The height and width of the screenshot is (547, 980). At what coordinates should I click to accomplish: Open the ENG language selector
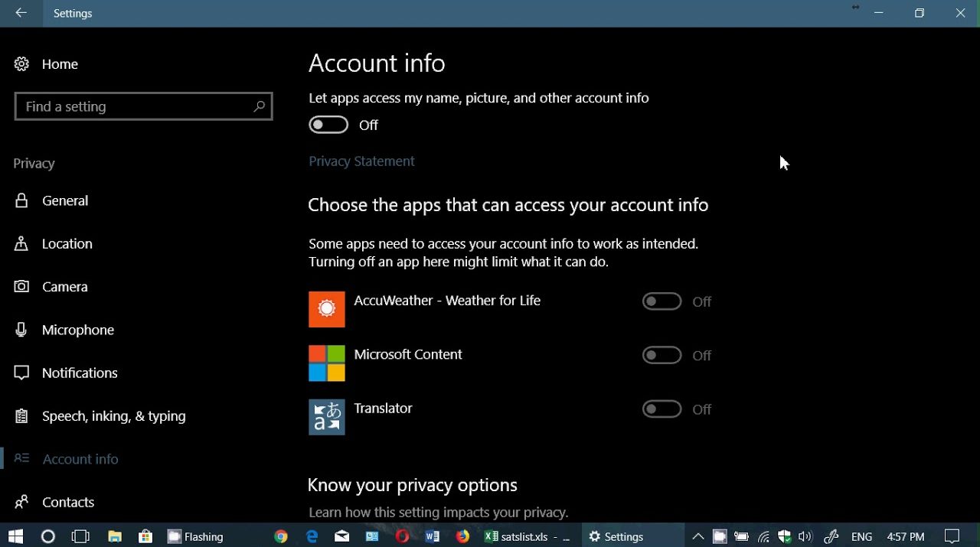(861, 536)
